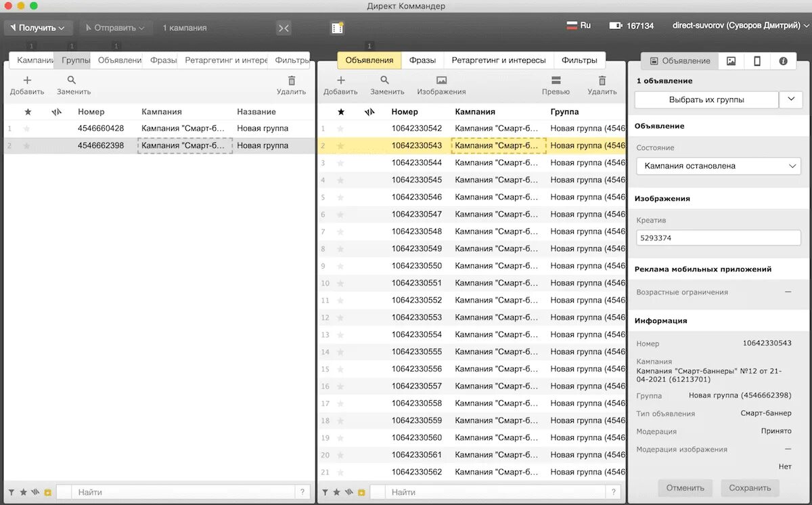
Task: Open the Получить dropdown menu
Action: click(38, 28)
